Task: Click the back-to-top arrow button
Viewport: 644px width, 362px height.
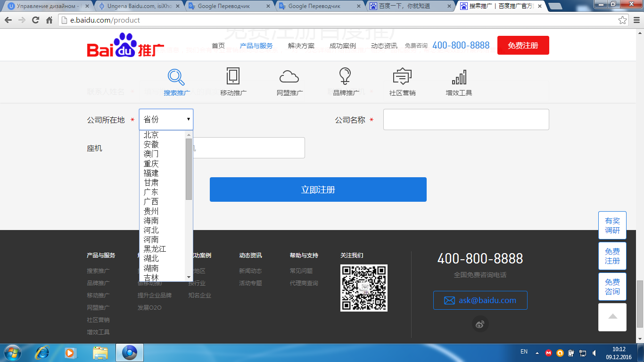Action: (612, 317)
